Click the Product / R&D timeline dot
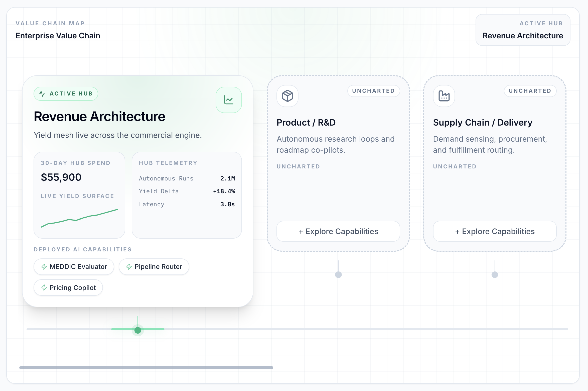Viewport: 588px width, 391px height. [x=338, y=274]
